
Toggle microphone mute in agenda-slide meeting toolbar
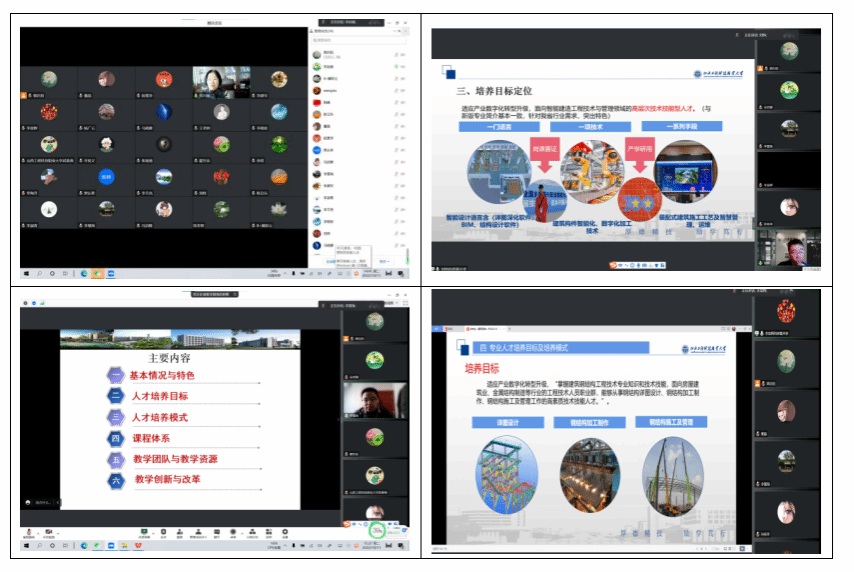(29, 532)
